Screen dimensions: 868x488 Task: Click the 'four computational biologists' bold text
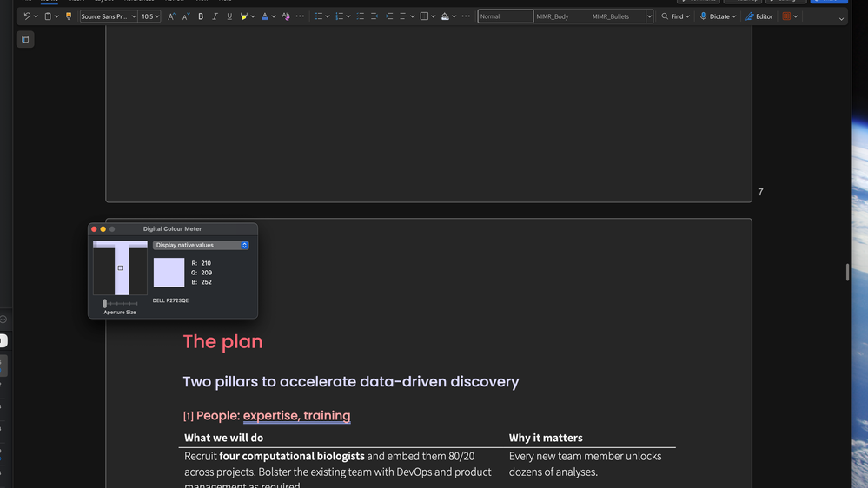coord(292,456)
